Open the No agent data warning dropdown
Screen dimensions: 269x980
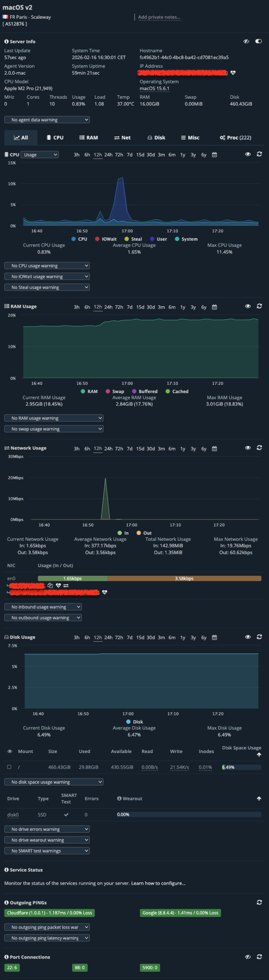click(x=47, y=120)
